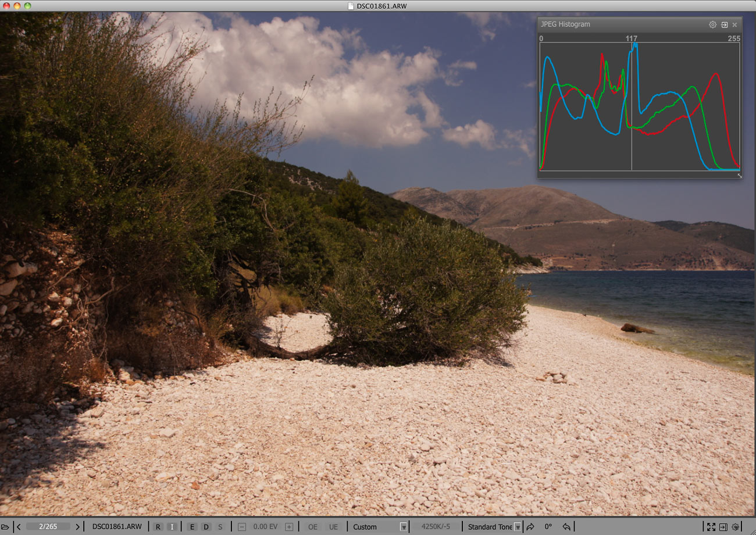The height and width of the screenshot is (535, 756).
Task: Toggle overexposure display with OE button
Action: point(313,527)
